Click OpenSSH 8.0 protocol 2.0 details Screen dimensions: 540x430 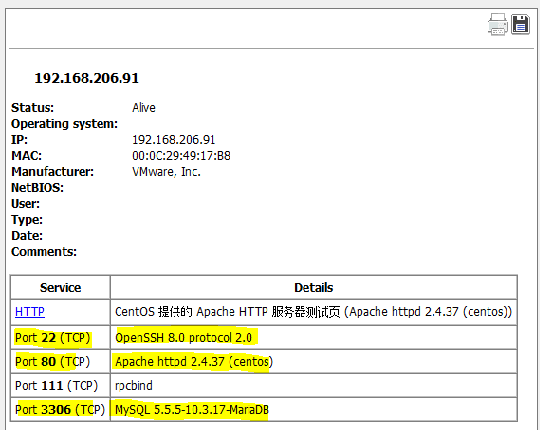click(314, 337)
